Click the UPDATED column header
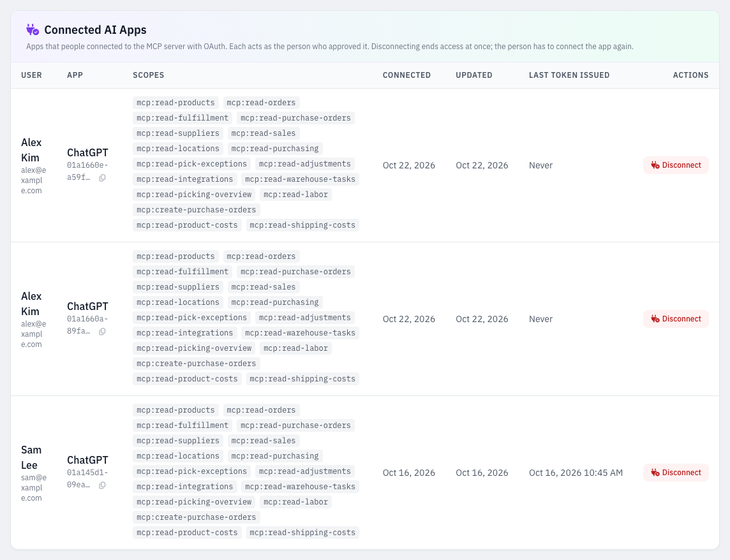This screenshot has height=560, width=730. pos(474,75)
